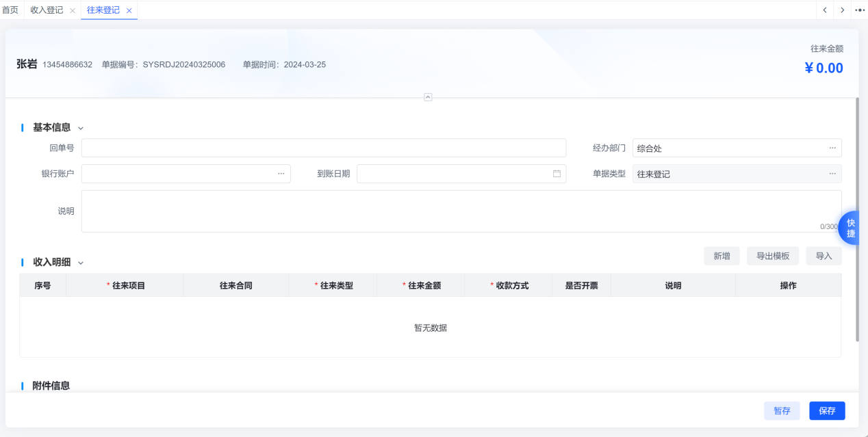
Task: Click the 导出模板 button
Action: coord(773,256)
